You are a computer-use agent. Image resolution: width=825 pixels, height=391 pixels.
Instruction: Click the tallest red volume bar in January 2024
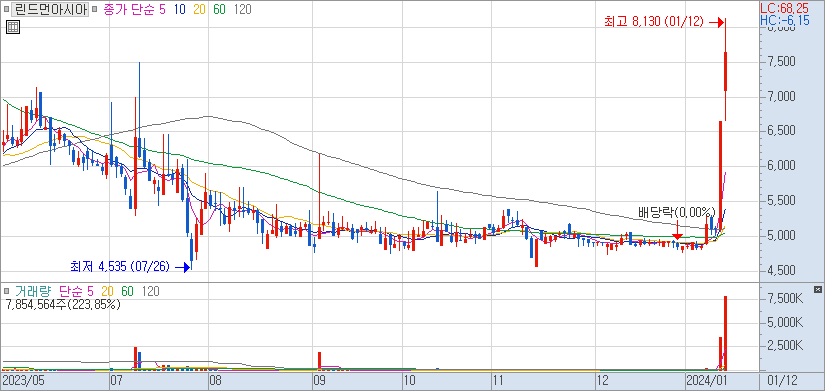coord(726,333)
